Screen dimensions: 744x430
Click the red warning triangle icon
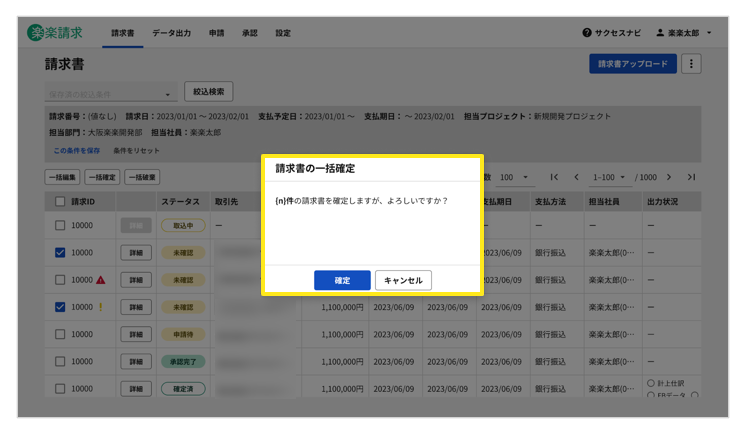tap(100, 280)
